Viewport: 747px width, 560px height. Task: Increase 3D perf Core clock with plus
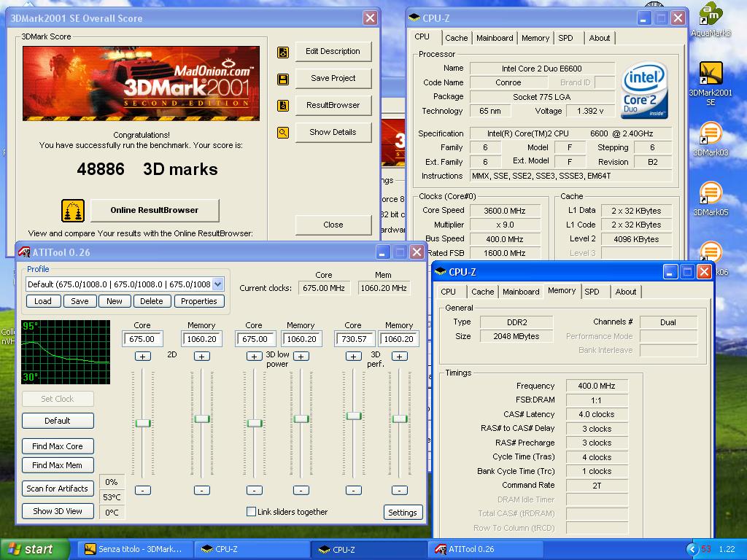point(354,356)
